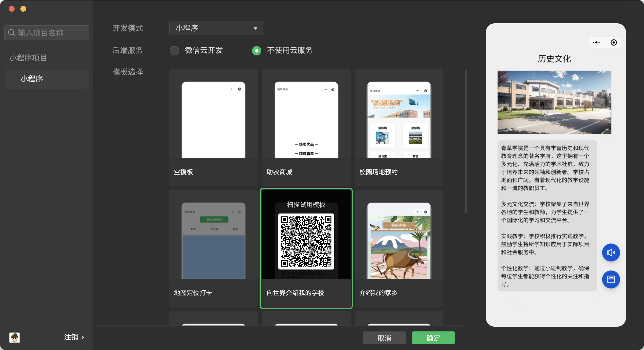This screenshot has width=644, height=350.
Task: Select the 微信云开发 radio option
Action: pyautogui.click(x=174, y=51)
